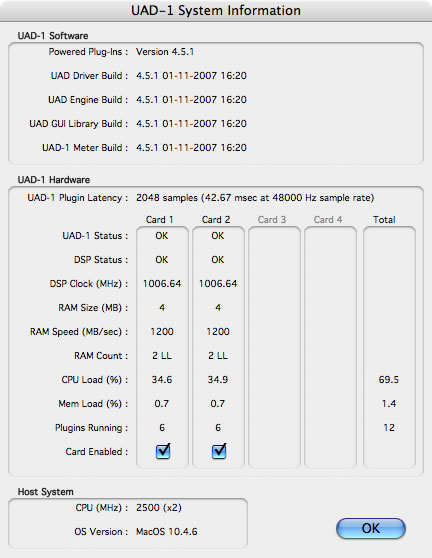Select the Powered Plug-Ins 'Version 4.5.1' text
This screenshot has height=558, width=432.
(165, 52)
